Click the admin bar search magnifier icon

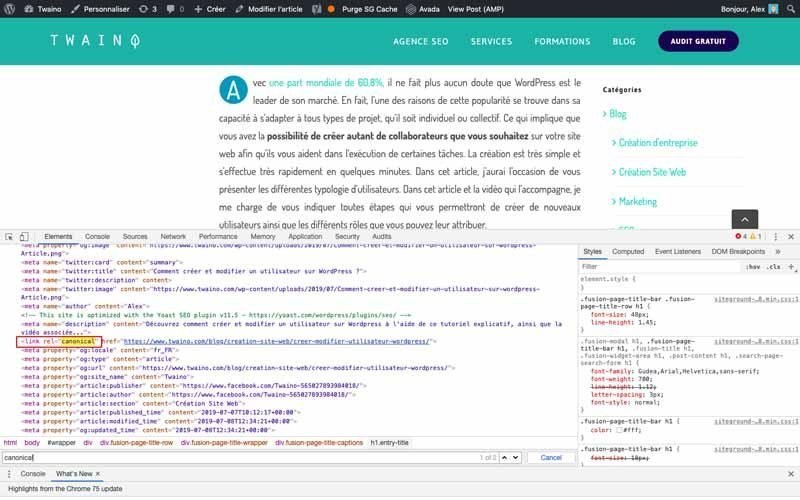coord(791,9)
